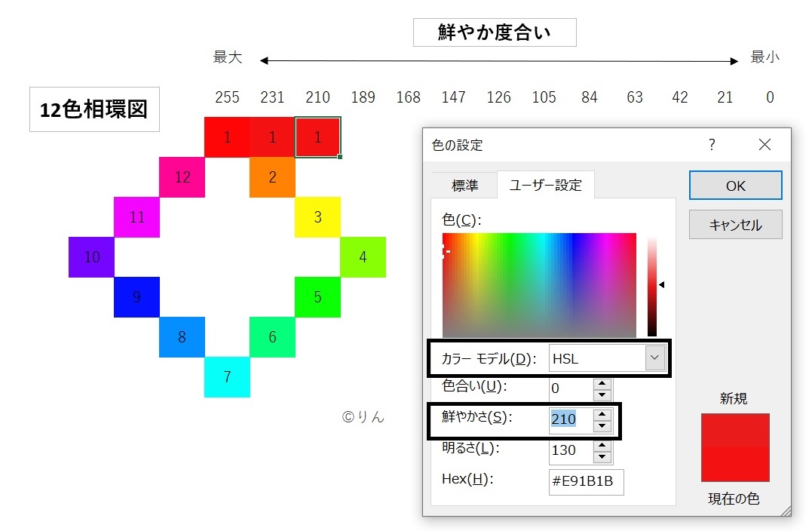Click the 色合い value box showing 0
Screen dimensions: 812x531
569,388
